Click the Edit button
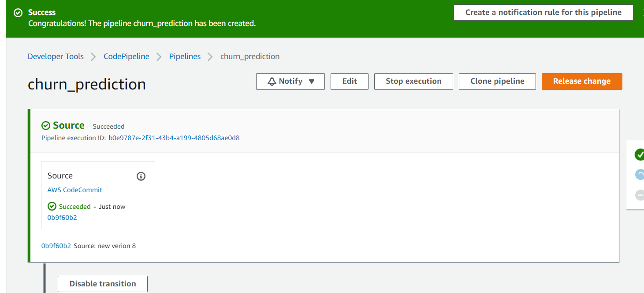The image size is (644, 293). (x=350, y=82)
